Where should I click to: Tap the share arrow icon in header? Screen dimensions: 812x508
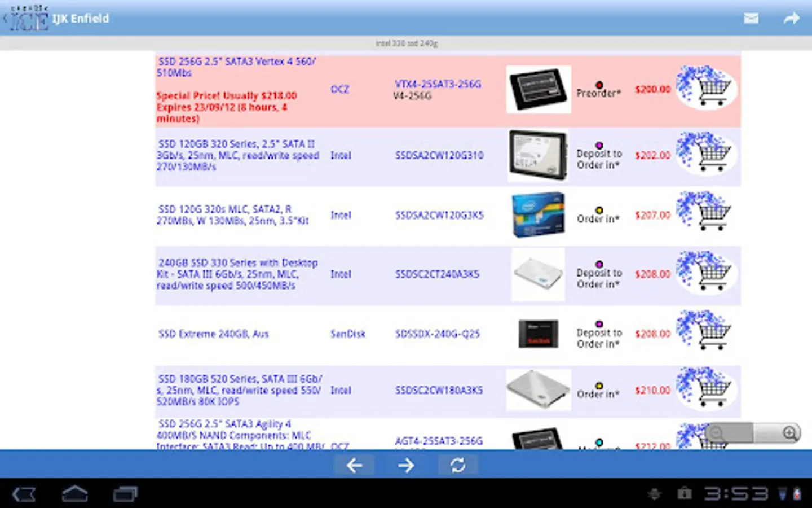791,19
